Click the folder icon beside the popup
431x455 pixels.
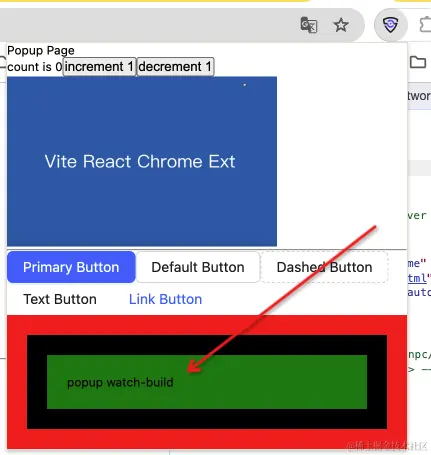(418, 62)
